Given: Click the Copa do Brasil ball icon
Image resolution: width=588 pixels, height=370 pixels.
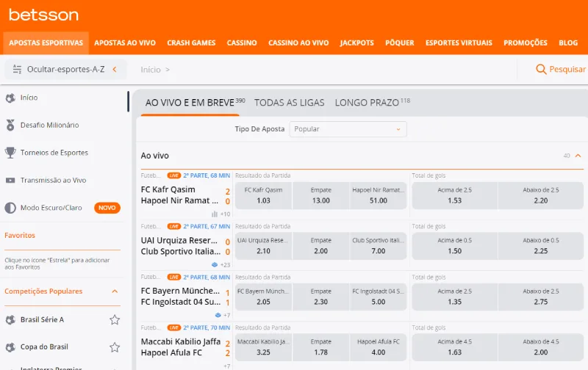Looking at the screenshot, I should pyautogui.click(x=10, y=347).
